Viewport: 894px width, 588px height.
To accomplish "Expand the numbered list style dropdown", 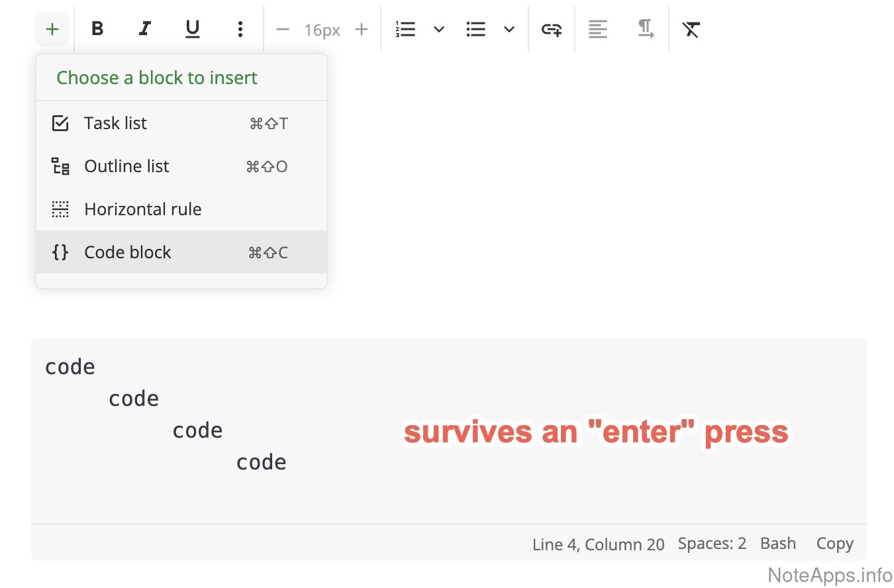I will (x=438, y=29).
